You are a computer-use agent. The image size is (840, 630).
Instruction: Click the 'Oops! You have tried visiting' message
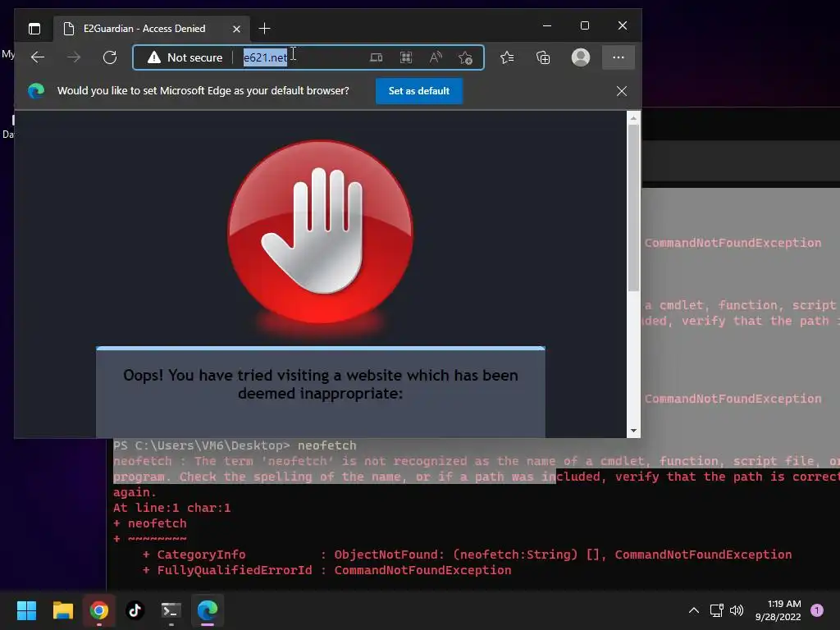pyautogui.click(x=321, y=384)
